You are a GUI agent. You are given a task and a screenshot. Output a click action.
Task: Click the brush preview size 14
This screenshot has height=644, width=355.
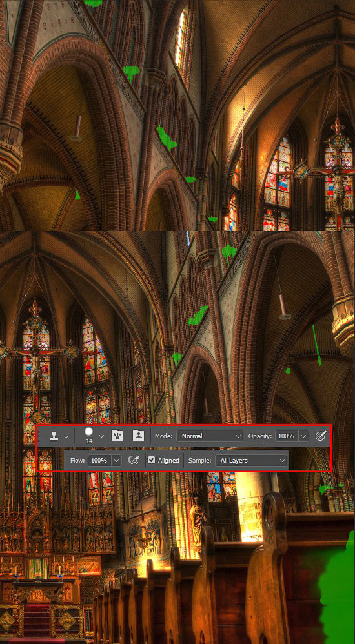pos(89,436)
